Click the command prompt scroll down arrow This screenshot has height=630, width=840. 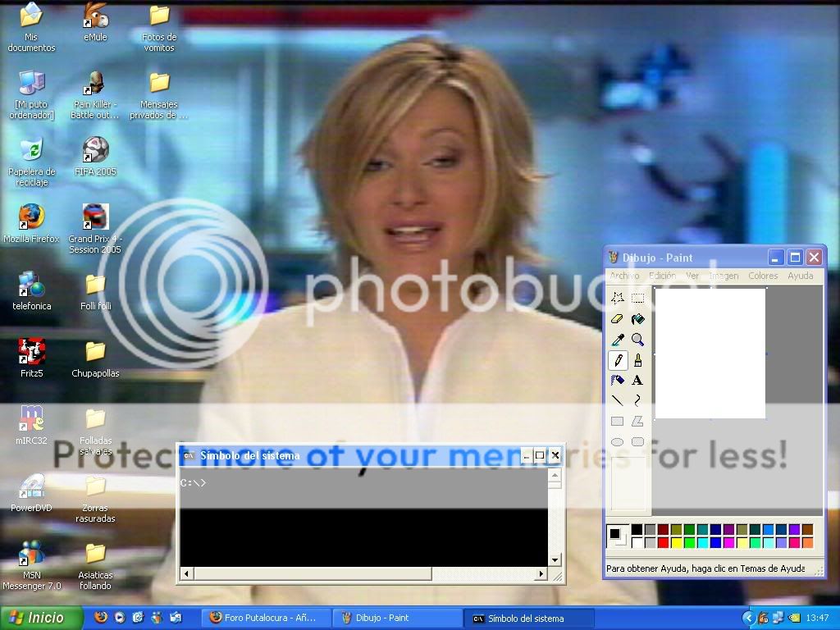tap(555, 560)
